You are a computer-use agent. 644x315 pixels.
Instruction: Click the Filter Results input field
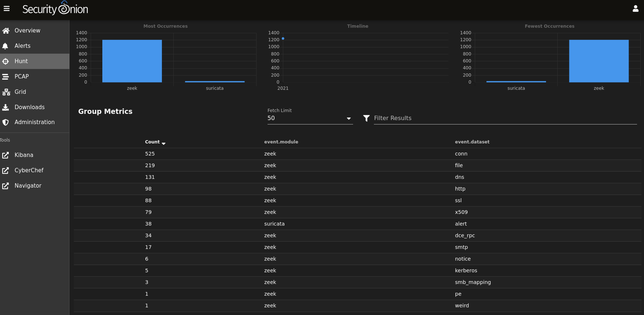tap(505, 118)
